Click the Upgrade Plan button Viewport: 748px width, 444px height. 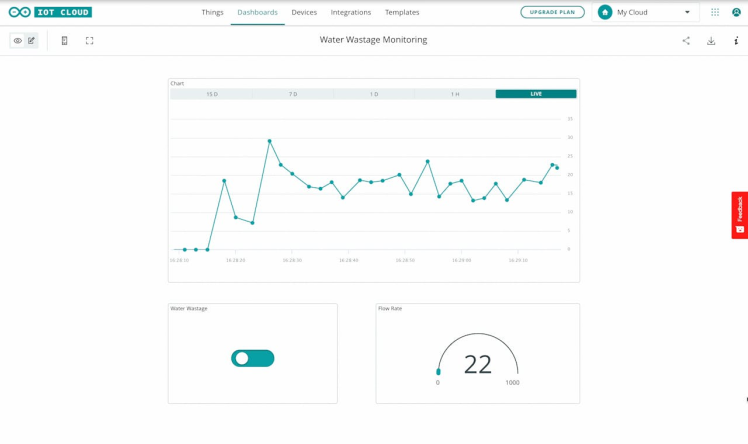[552, 12]
